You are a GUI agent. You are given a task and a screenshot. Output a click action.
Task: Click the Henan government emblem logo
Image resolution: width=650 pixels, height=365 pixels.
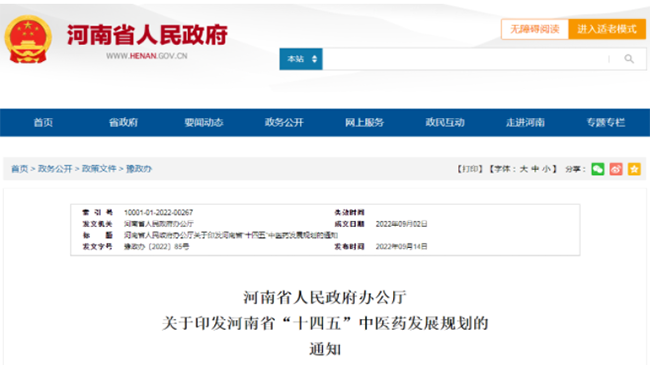(x=28, y=39)
